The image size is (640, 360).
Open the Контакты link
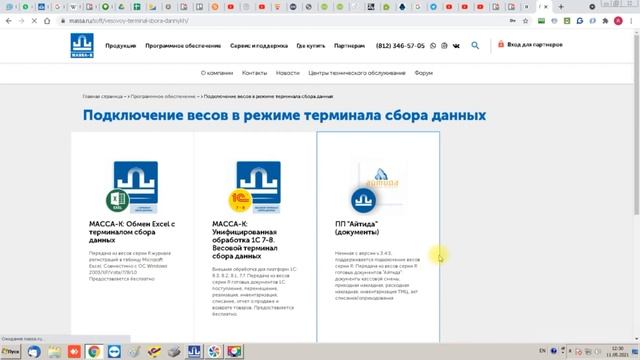[254, 73]
